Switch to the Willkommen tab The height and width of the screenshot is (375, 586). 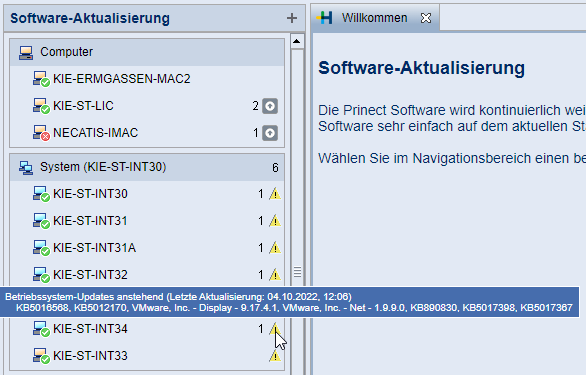(x=374, y=18)
